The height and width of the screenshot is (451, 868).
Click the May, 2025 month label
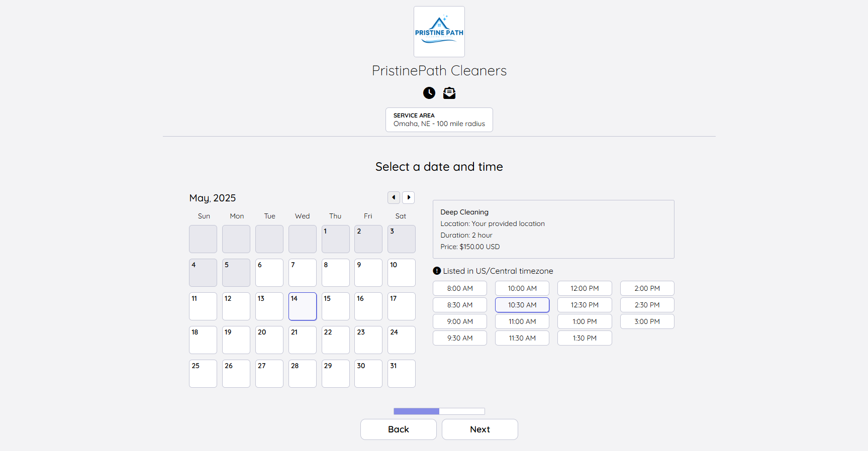[213, 198]
